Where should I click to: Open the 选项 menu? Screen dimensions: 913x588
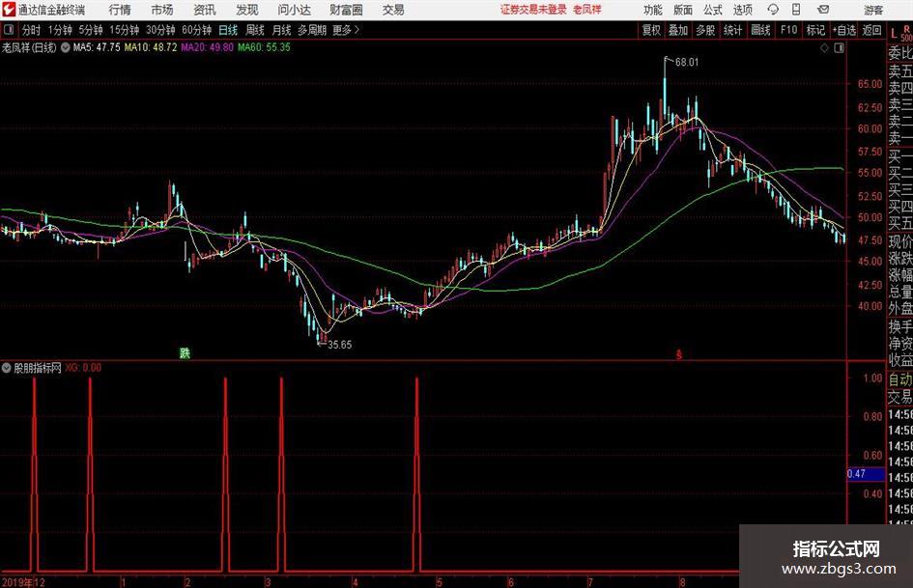[742, 10]
